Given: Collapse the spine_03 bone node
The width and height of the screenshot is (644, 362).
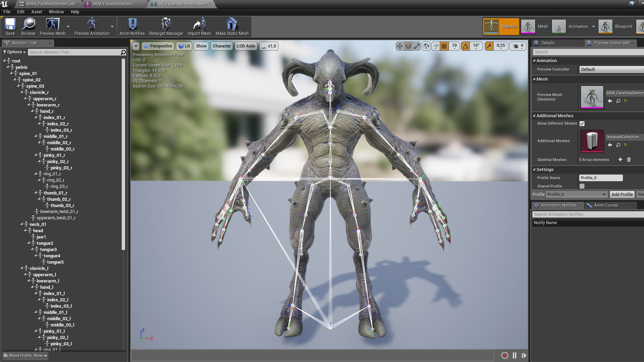Looking at the screenshot, I should click(x=18, y=86).
